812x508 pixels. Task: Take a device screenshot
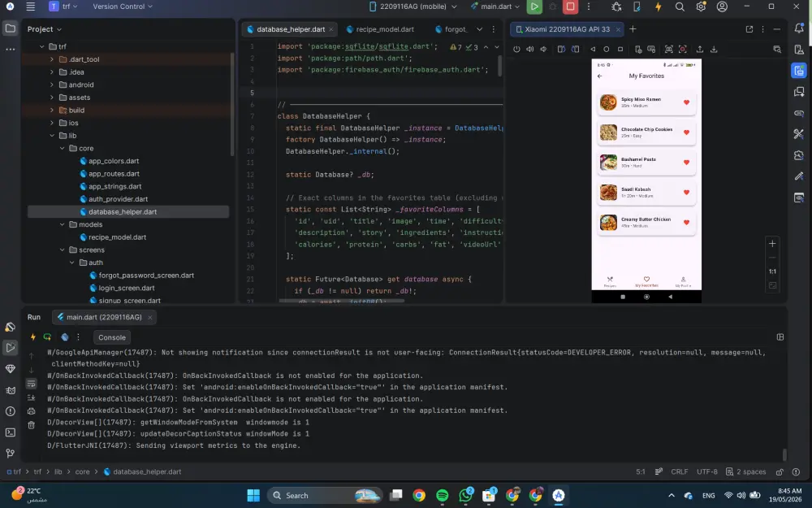coord(669,50)
